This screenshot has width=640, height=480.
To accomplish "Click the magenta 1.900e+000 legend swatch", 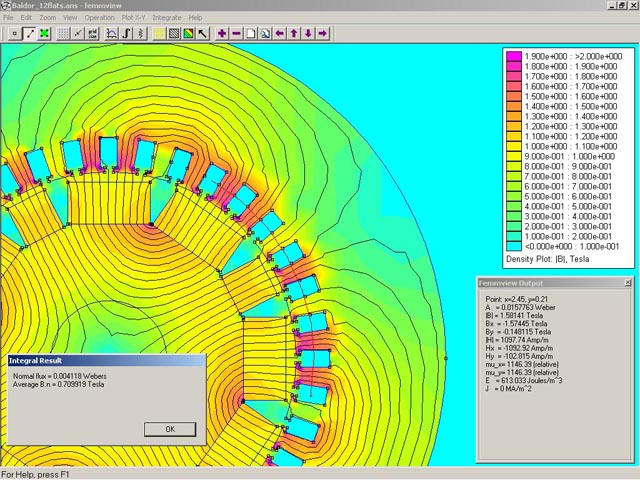I will click(514, 56).
